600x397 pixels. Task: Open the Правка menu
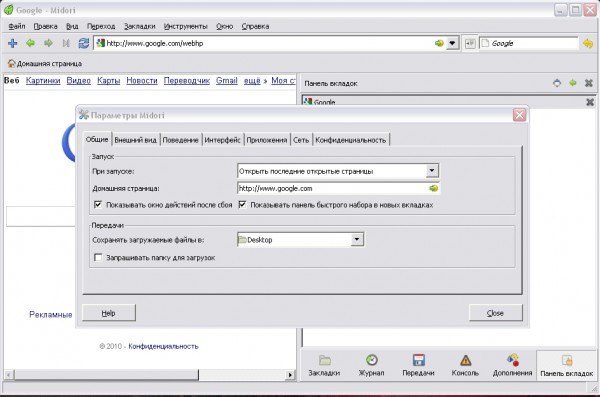coord(46,26)
